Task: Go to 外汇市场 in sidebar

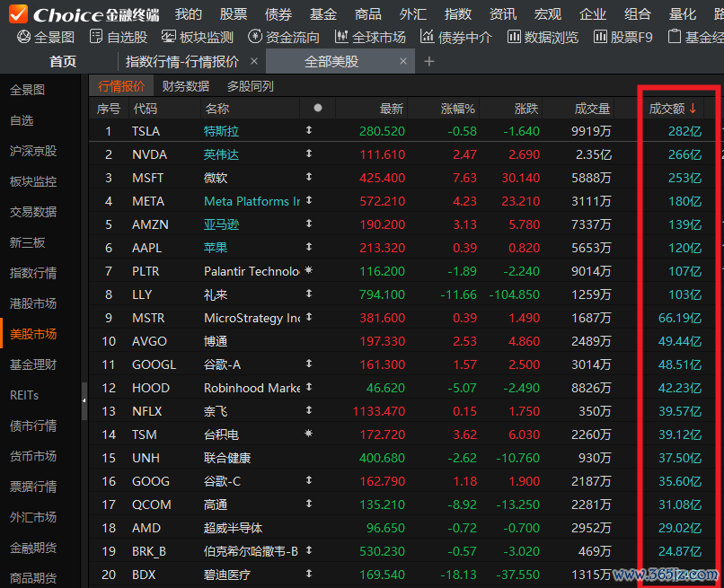Action: (x=33, y=517)
